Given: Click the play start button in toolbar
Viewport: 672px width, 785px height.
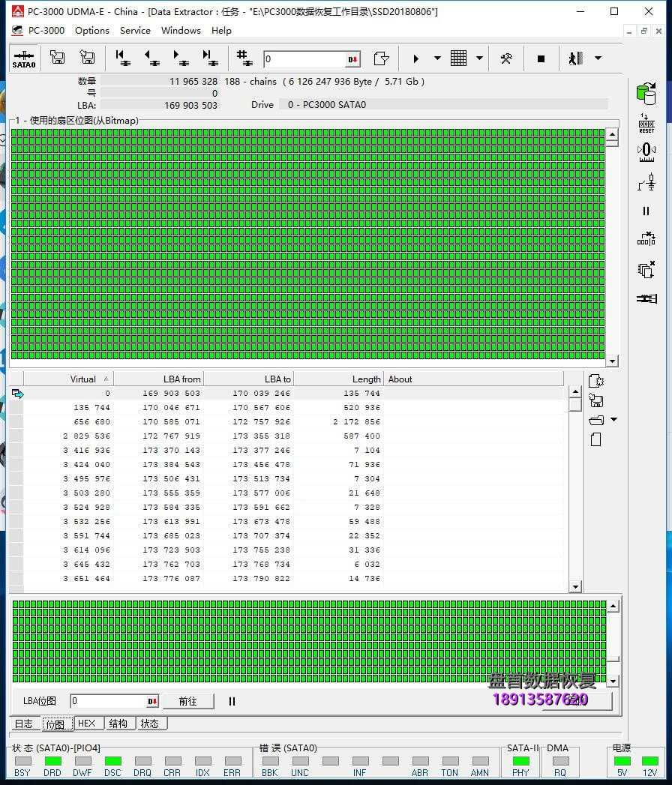Looking at the screenshot, I should [416, 58].
